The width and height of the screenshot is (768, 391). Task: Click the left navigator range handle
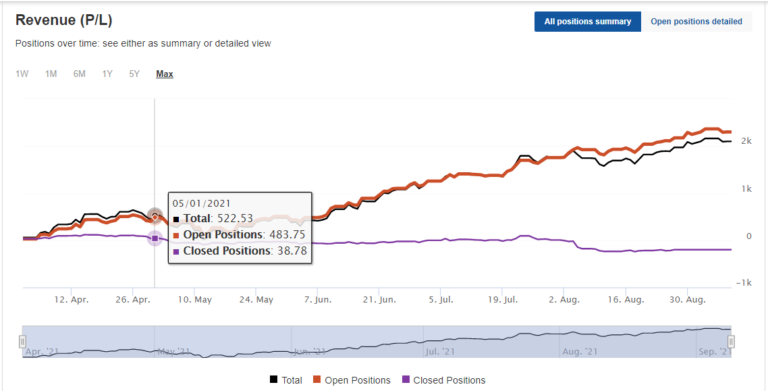22,341
